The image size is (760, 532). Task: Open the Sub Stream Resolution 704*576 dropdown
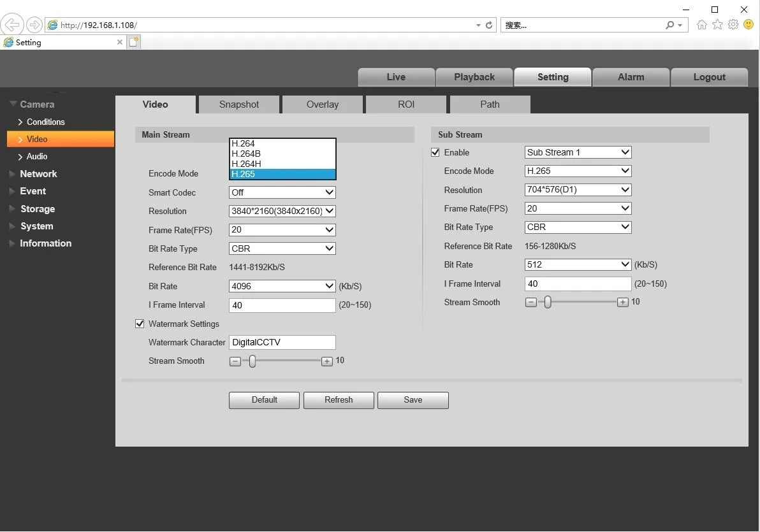(578, 189)
